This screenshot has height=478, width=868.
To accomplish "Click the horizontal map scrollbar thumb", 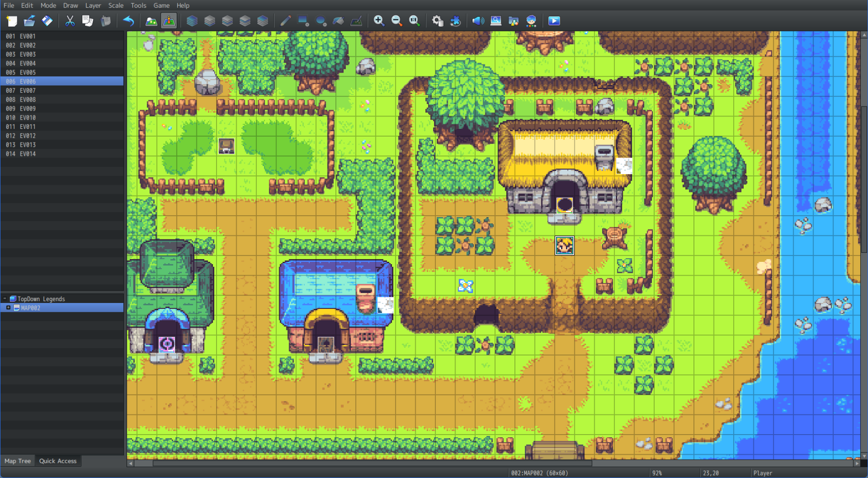I will [x=372, y=463].
